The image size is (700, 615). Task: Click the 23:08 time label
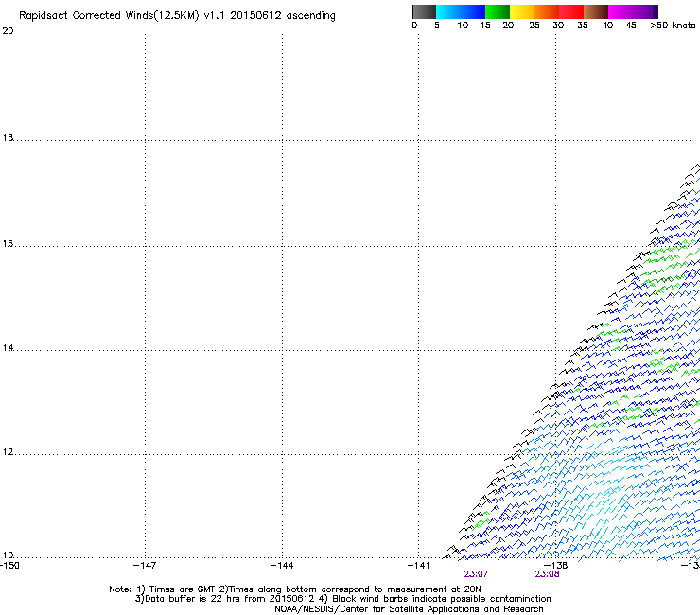(x=547, y=574)
